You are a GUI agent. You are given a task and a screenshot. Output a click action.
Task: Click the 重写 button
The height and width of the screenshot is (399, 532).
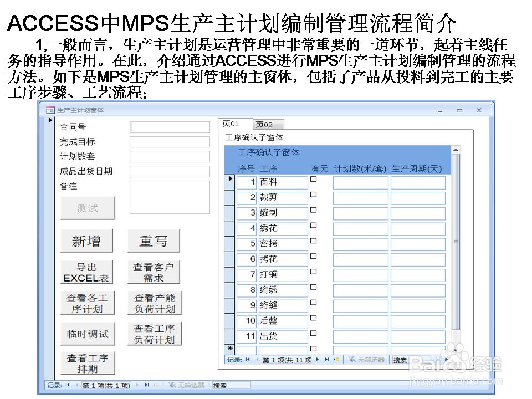(154, 241)
